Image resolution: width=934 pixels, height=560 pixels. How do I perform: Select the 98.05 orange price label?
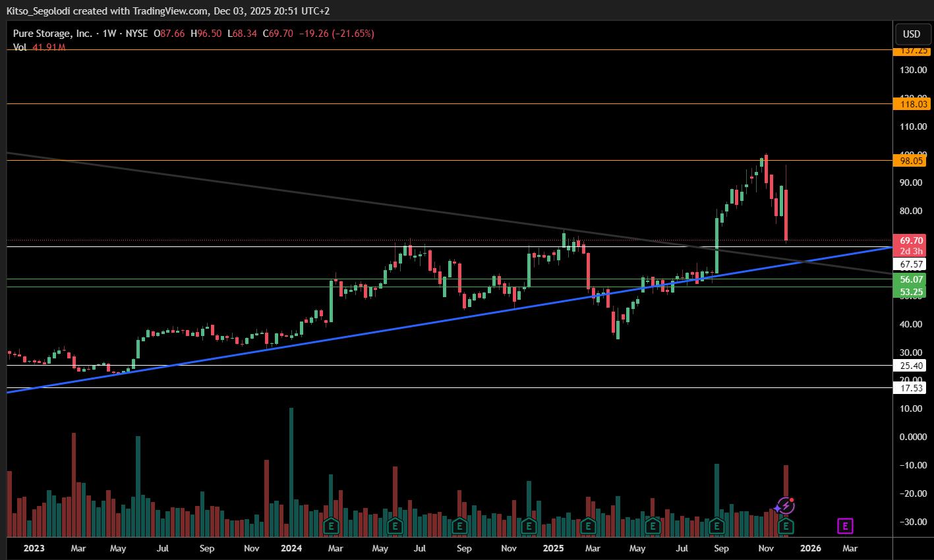[x=911, y=161]
